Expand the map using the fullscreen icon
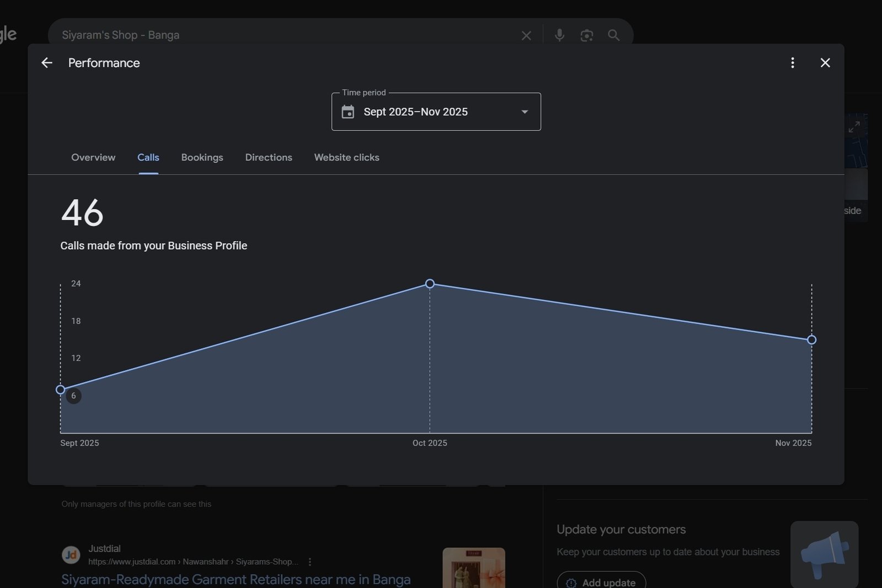This screenshot has height=588, width=882. [854, 127]
